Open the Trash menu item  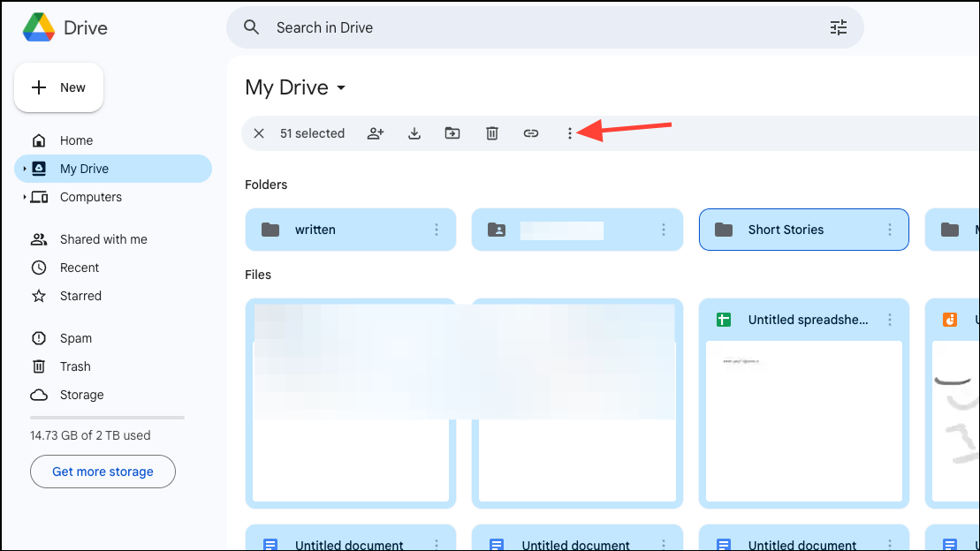coord(75,366)
